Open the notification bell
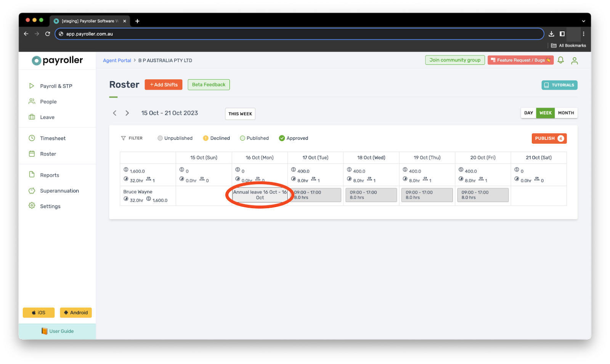This screenshot has width=610, height=364. click(x=560, y=60)
